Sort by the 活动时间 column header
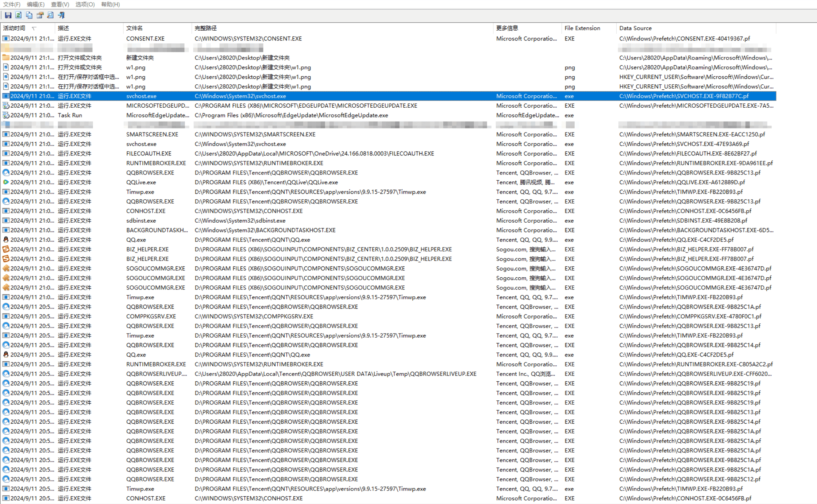 [28, 28]
